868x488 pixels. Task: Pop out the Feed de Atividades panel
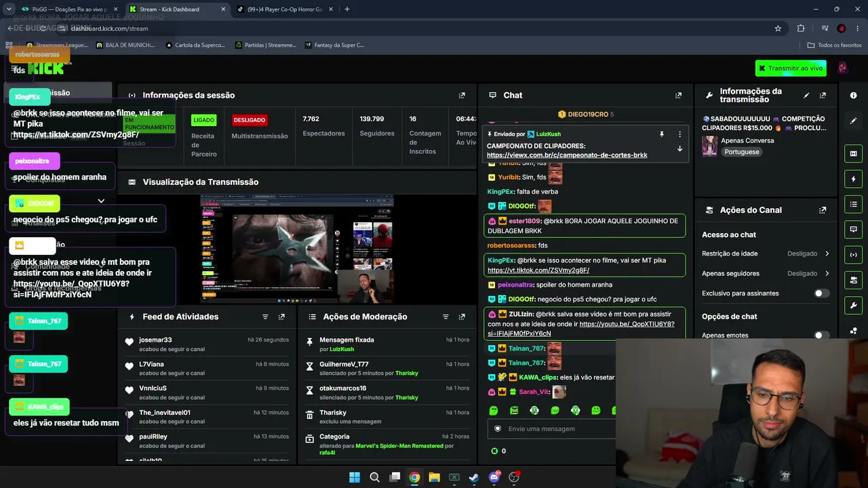[x=281, y=317]
